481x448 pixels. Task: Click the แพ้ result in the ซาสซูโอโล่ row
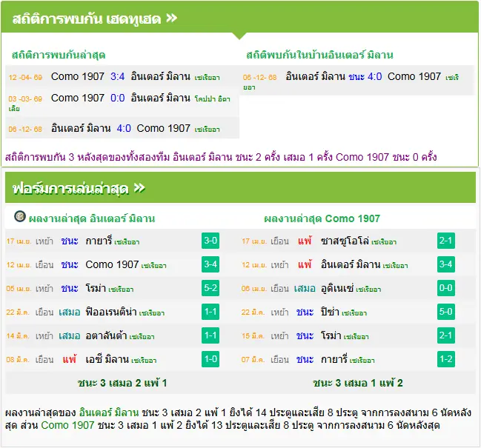pos(305,241)
